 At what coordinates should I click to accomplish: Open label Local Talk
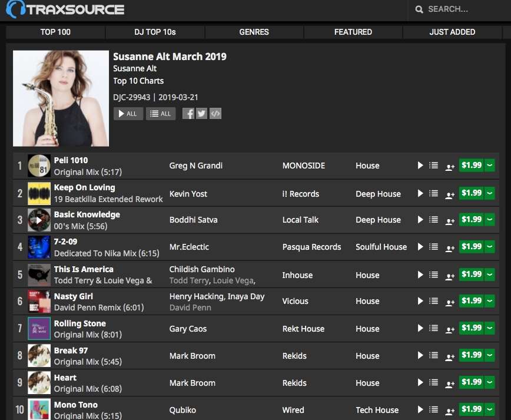click(300, 220)
